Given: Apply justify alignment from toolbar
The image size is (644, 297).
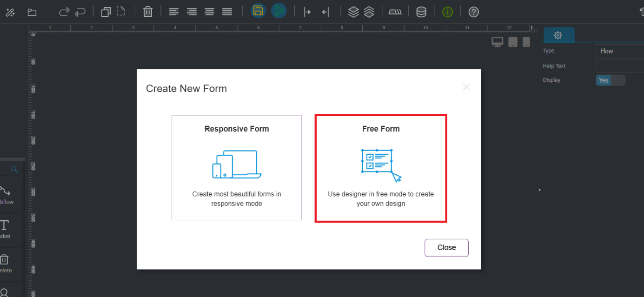Looking at the screenshot, I should pyautogui.click(x=227, y=12).
